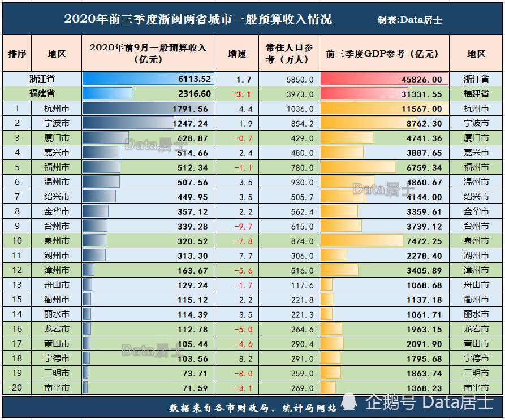Select Sanming GDP value 1863.74

click(x=424, y=374)
